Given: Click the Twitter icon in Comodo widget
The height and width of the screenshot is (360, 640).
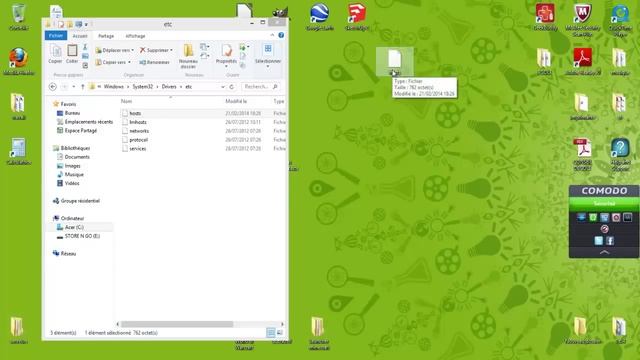Looking at the screenshot, I should 598,241.
